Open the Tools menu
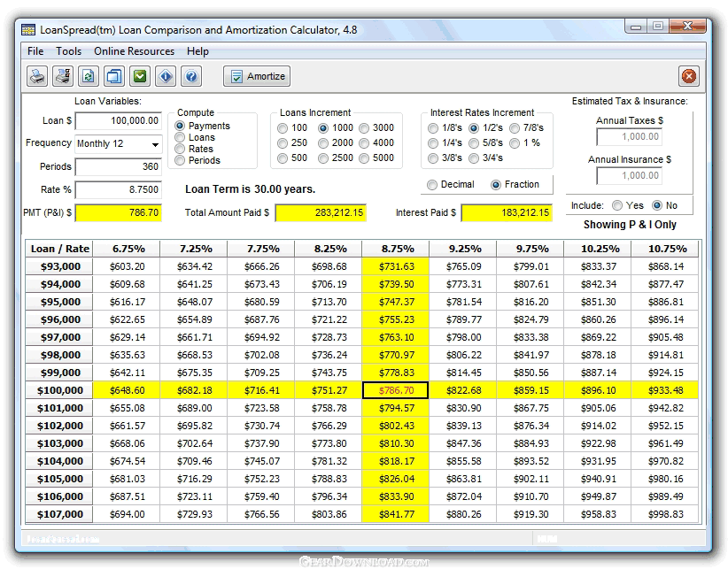 tap(69, 51)
